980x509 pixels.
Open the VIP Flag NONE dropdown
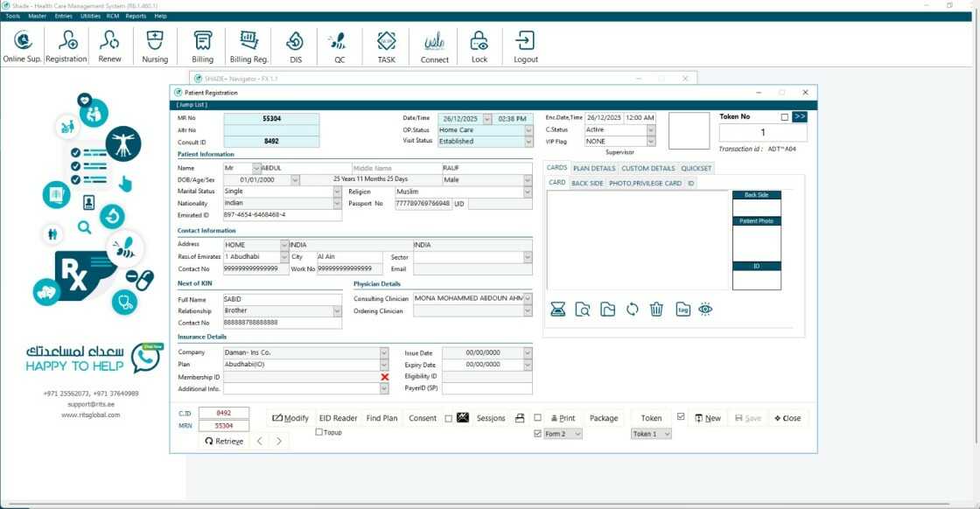point(651,142)
